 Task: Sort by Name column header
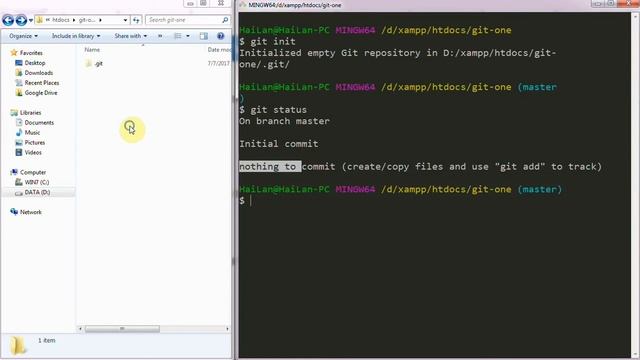[x=92, y=49]
